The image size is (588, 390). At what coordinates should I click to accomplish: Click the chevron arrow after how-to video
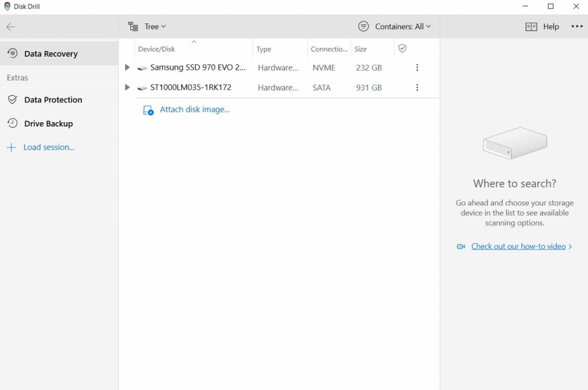coord(570,247)
